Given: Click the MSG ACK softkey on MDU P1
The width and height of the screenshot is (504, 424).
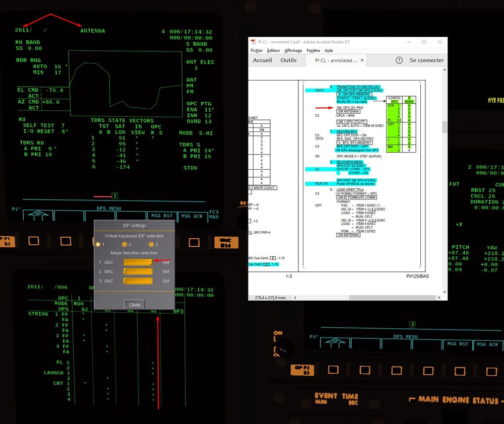Looking at the screenshot, I should (192, 216).
